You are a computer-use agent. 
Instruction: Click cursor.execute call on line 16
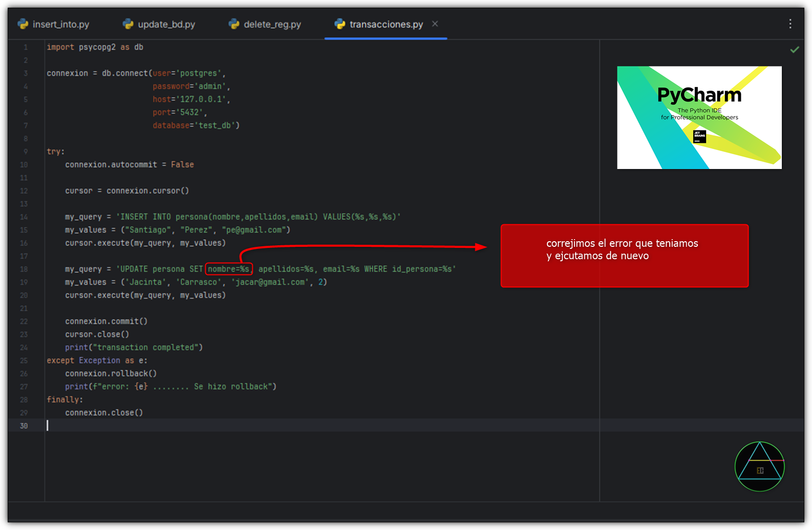pyautogui.click(x=145, y=243)
